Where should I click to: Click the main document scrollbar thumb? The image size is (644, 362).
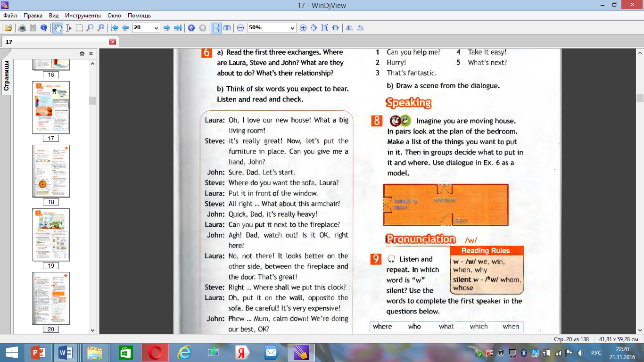[640, 98]
